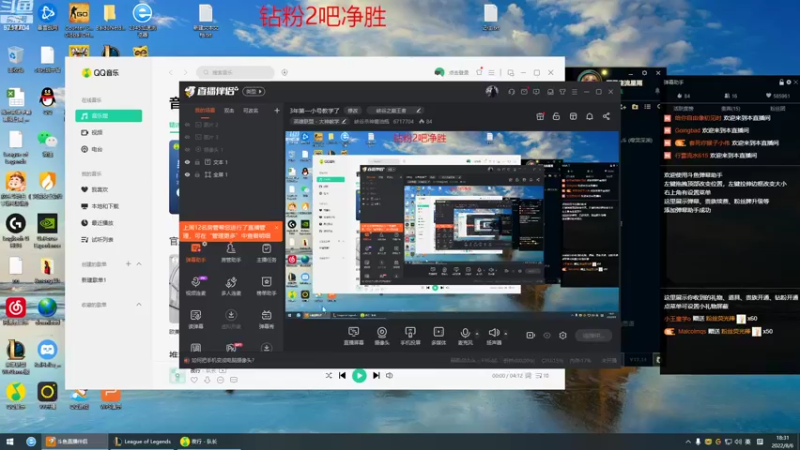Add a new scene with the plus icon
800x450 pixels.
coord(277,110)
